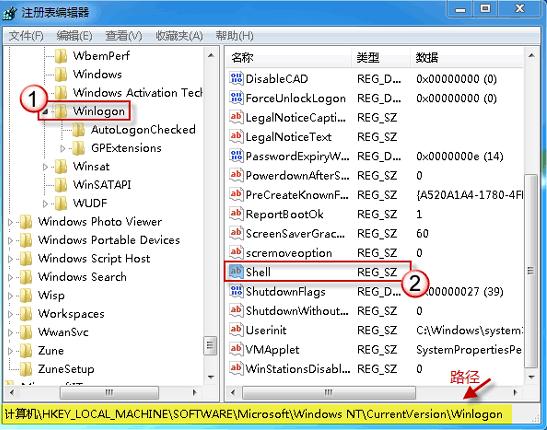Sort values by 类型 column header
The image size is (547, 430).
381,58
